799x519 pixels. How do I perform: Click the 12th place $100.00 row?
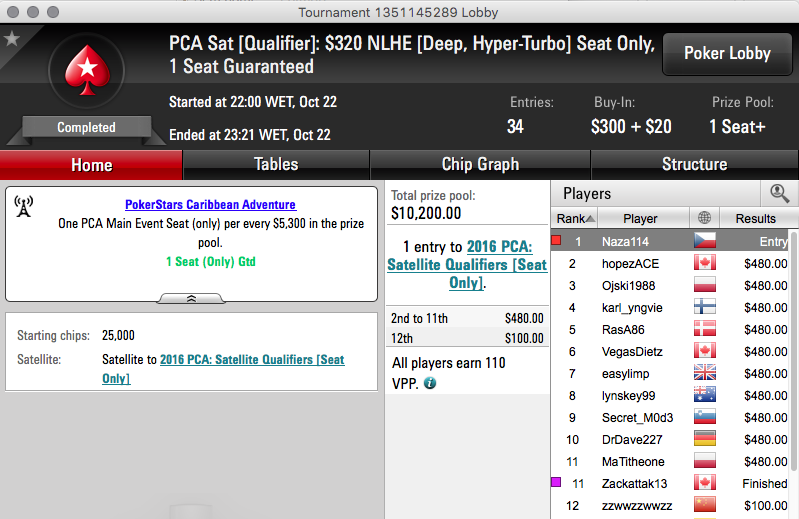(467, 338)
